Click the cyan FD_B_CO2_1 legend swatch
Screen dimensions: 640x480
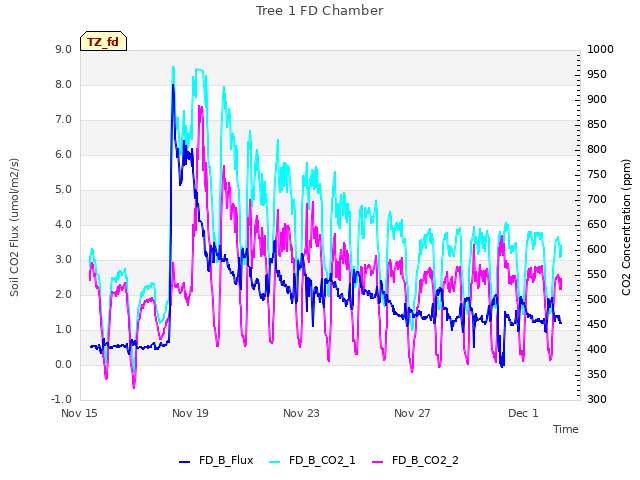pos(275,462)
